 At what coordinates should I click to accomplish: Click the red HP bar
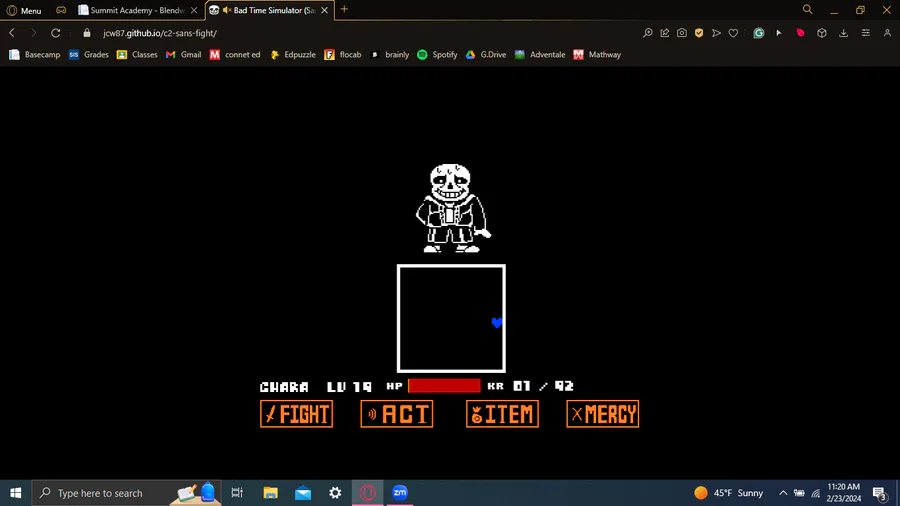click(444, 386)
